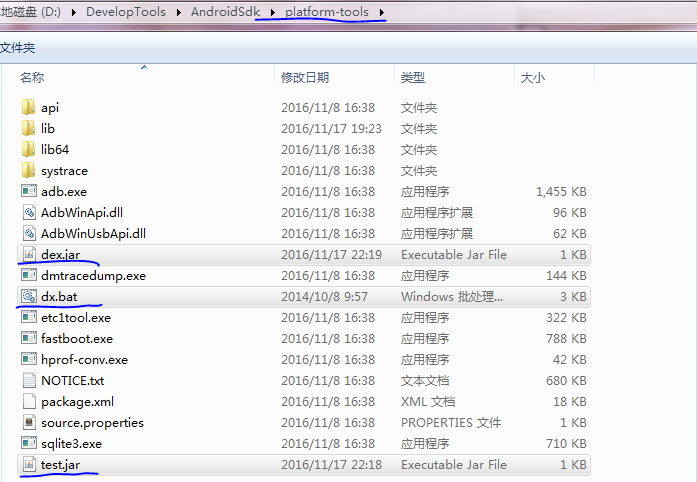This screenshot has width=697, height=482.
Task: Click the date 2016/11/17 22:18 for test.jar
Action: [331, 464]
